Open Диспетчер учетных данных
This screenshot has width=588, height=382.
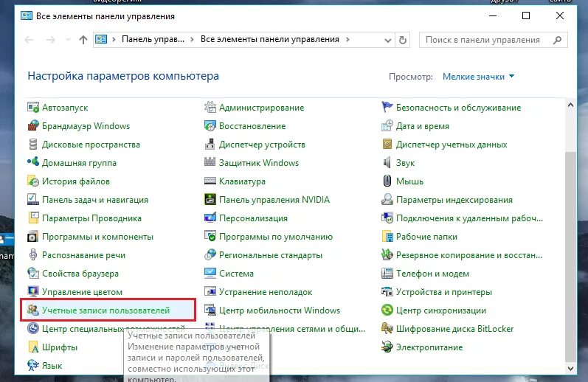452,145
